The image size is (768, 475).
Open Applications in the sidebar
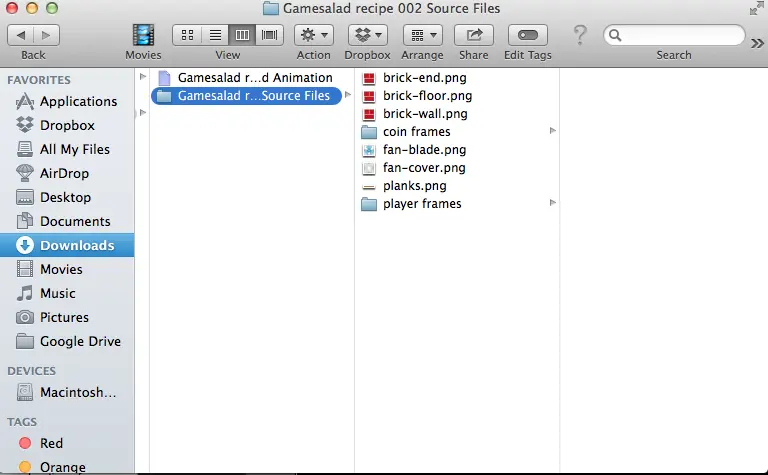pyautogui.click(x=67, y=101)
